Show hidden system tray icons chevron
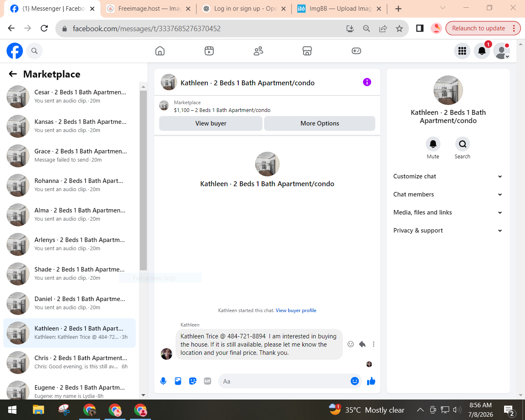The height and width of the screenshot is (420, 525). click(x=420, y=410)
